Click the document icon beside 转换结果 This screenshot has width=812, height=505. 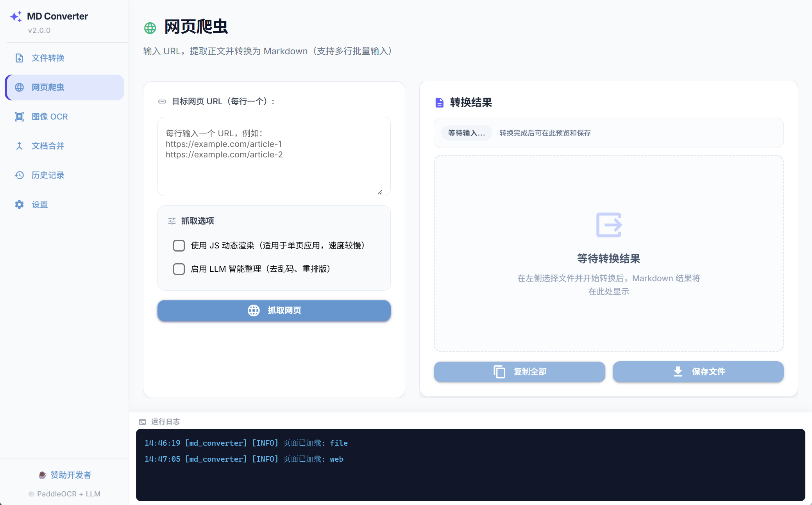click(x=439, y=103)
